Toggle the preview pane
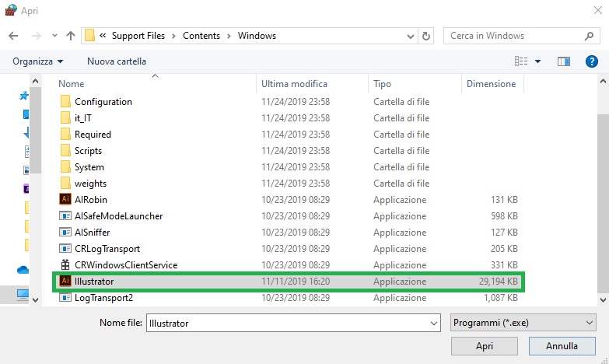This screenshot has width=609, height=364. click(564, 61)
